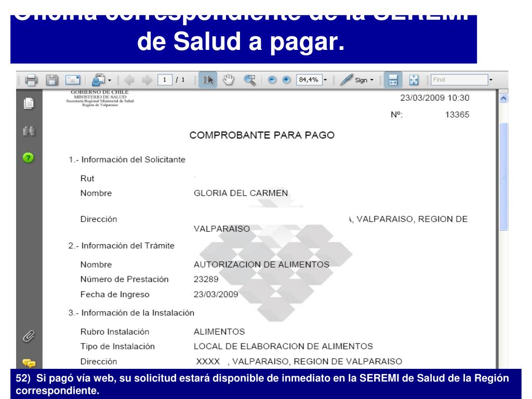Image resolution: width=532 pixels, height=399 pixels.
Task: Click 3.- Información de la Instalación heading
Action: tap(131, 313)
